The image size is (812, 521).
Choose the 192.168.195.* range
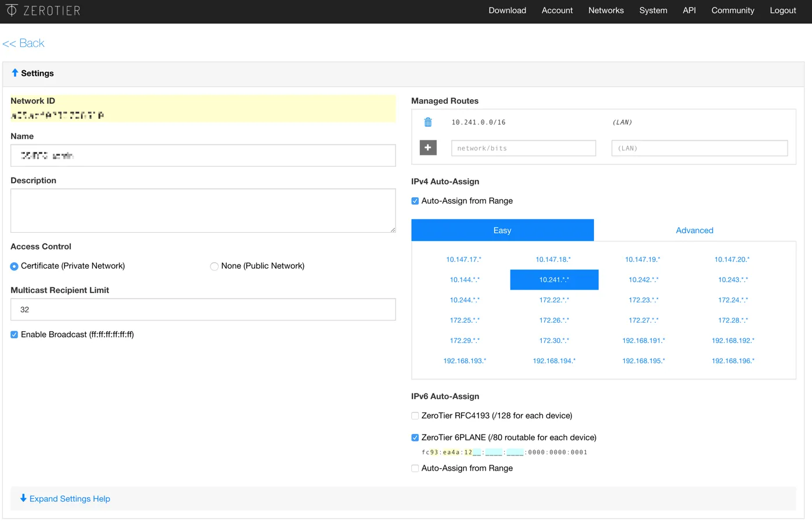coord(643,361)
